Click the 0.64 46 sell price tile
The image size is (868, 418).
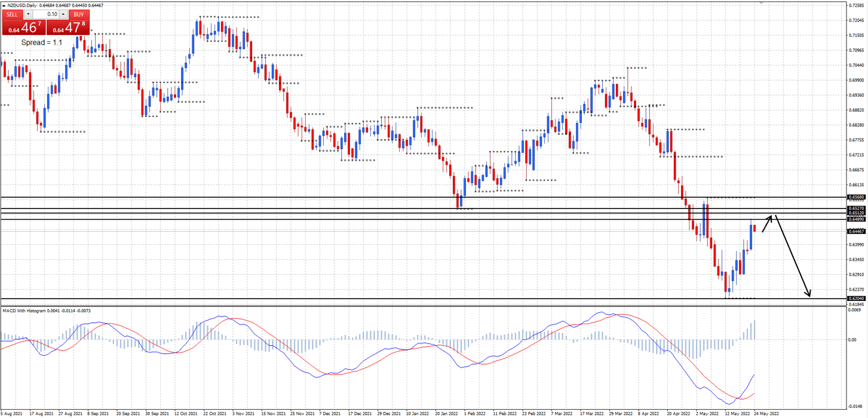pos(23,27)
